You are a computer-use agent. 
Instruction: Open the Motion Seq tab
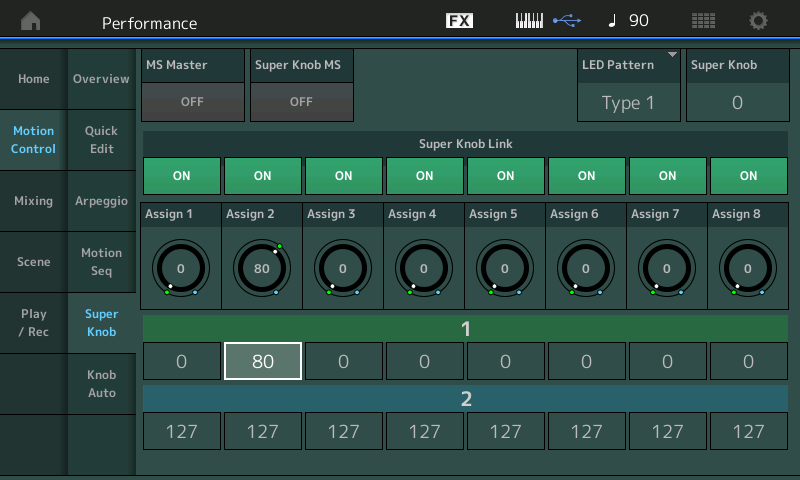(101, 262)
